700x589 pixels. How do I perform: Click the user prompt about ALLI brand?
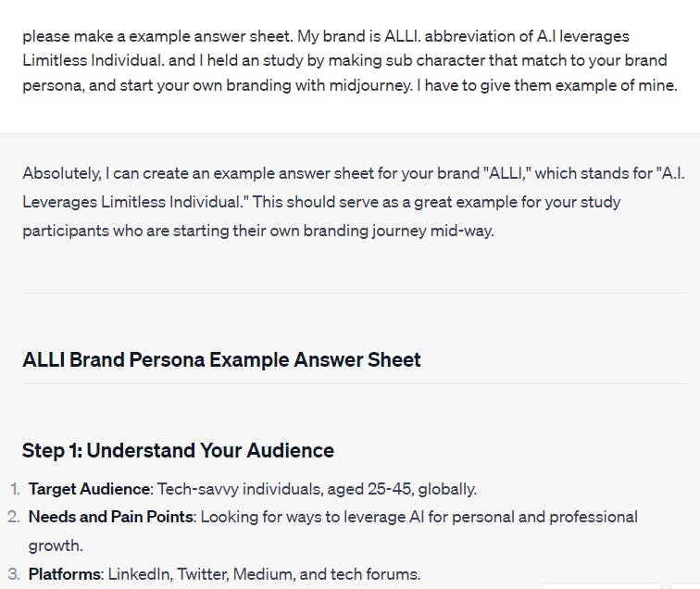click(350, 61)
